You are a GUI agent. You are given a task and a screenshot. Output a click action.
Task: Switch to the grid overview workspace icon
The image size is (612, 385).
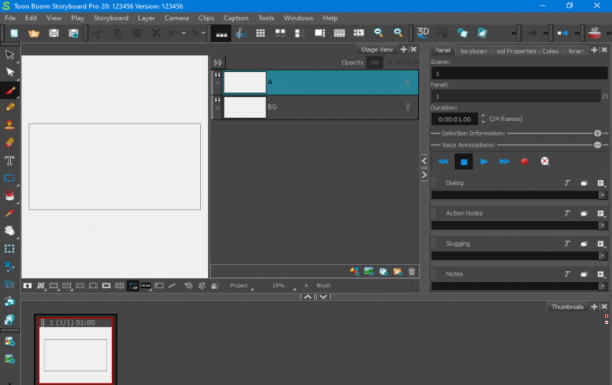tap(260, 33)
